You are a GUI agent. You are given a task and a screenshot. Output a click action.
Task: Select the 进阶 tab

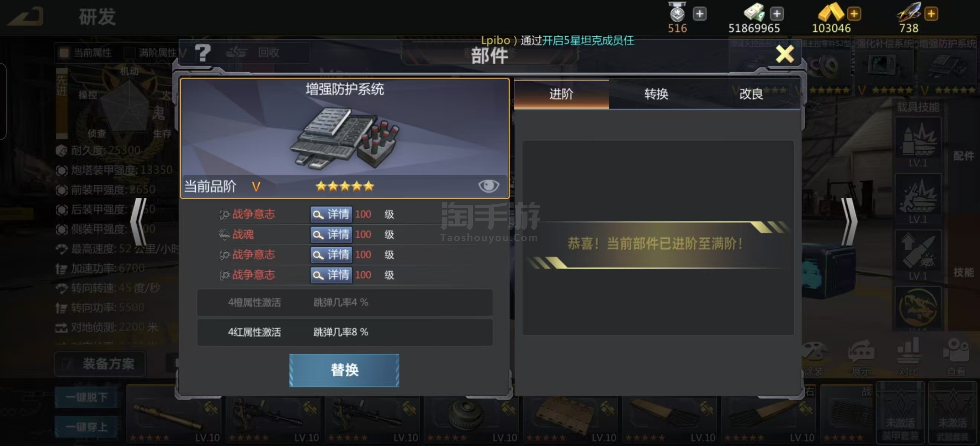pyautogui.click(x=561, y=94)
